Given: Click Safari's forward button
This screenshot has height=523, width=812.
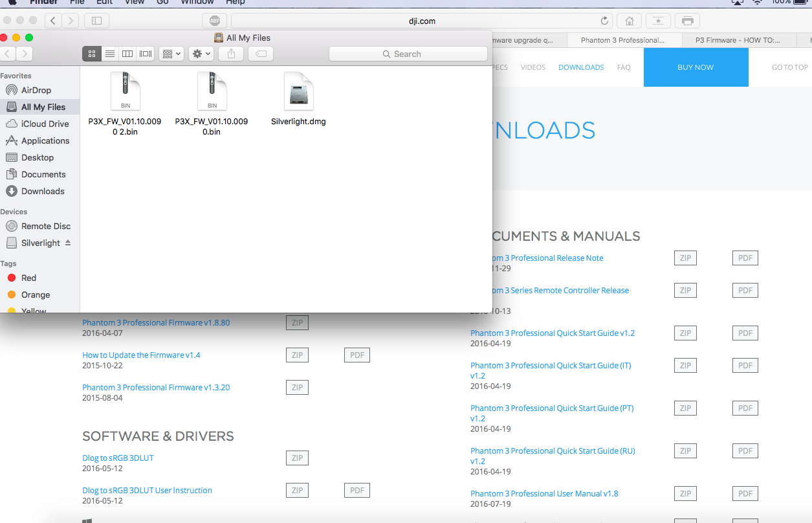Looking at the screenshot, I should [71, 21].
